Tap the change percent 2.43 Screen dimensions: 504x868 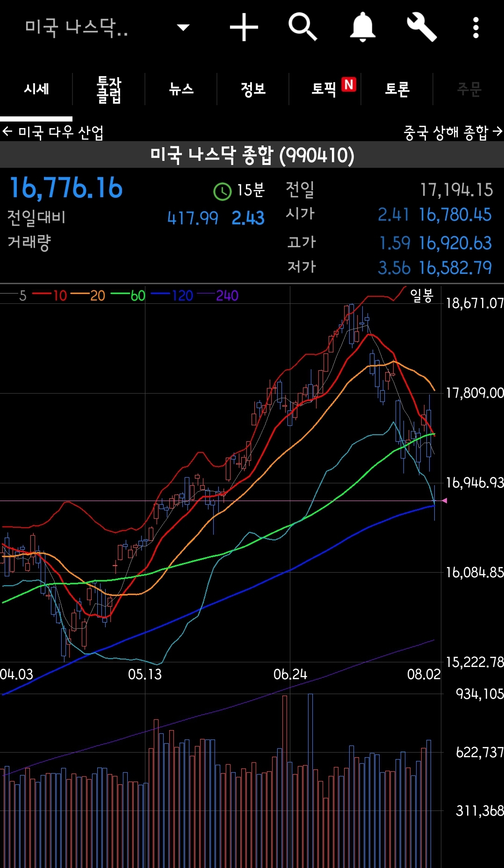248,218
